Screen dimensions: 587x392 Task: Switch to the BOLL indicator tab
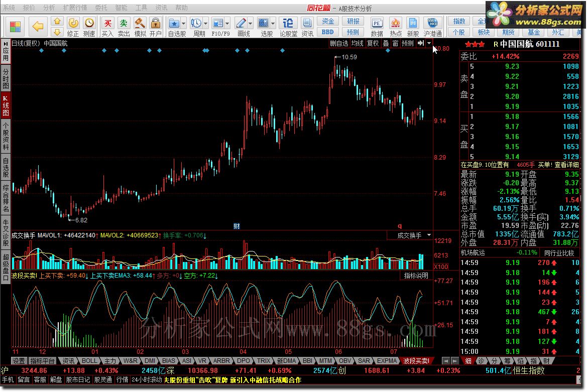(x=89, y=361)
